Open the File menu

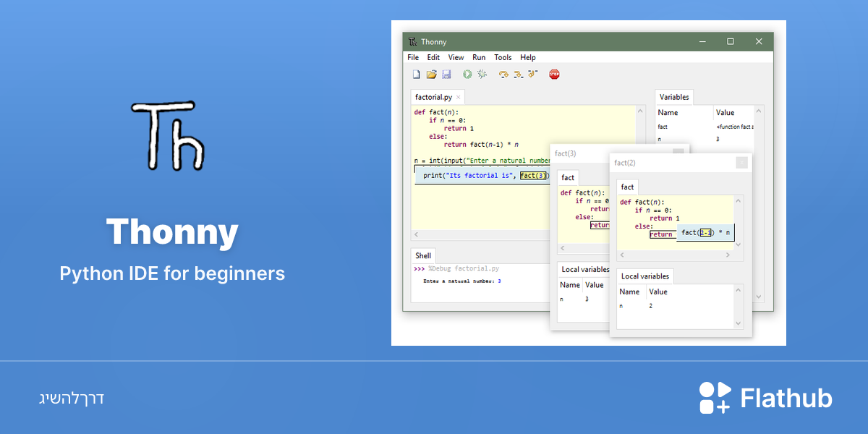point(413,57)
